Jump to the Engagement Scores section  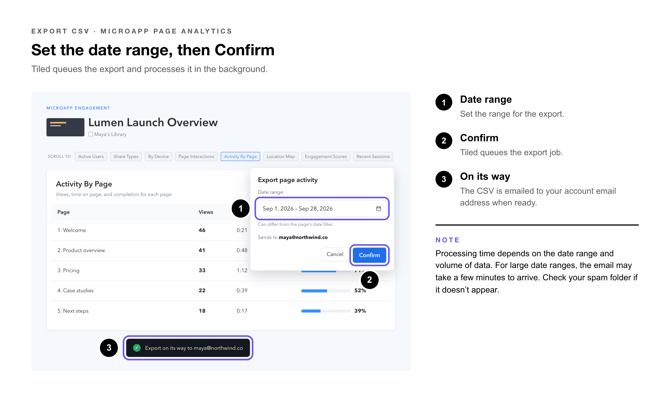coord(326,156)
